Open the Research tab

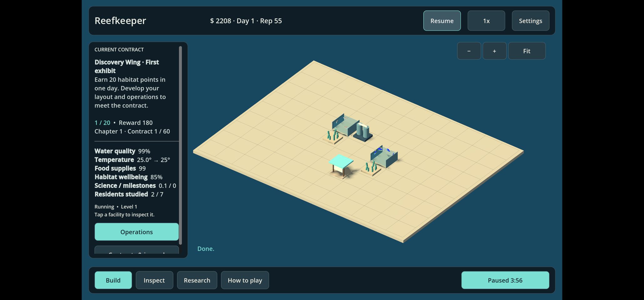coord(197,280)
